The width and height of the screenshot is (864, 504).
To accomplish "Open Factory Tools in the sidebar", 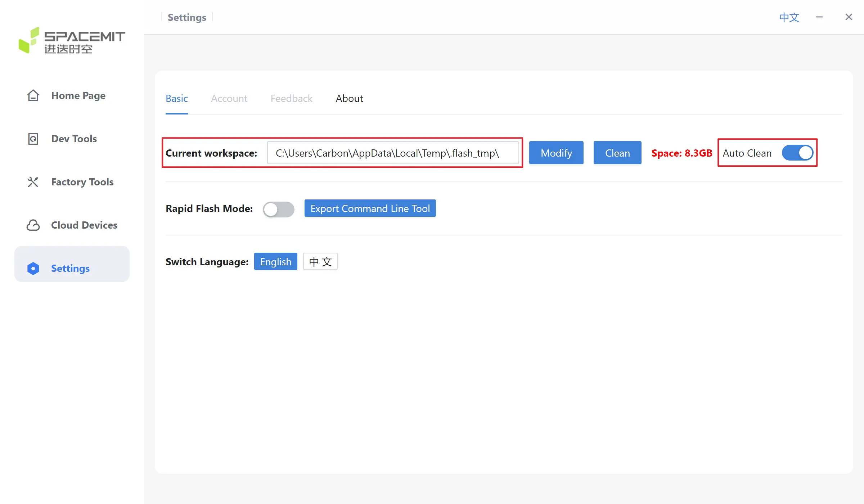I will click(72, 182).
